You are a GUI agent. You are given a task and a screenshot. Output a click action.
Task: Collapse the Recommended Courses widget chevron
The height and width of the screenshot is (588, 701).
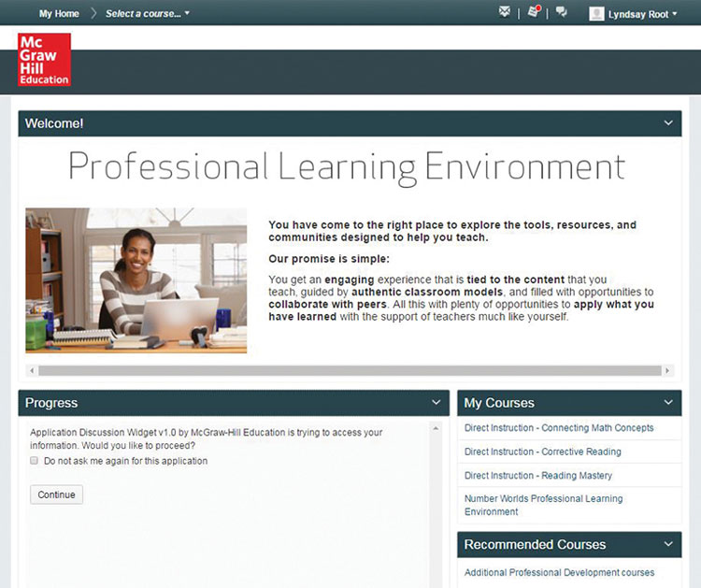[x=668, y=544]
